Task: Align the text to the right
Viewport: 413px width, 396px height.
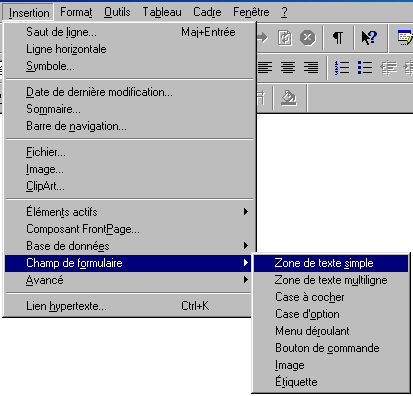Action: pyautogui.click(x=311, y=68)
